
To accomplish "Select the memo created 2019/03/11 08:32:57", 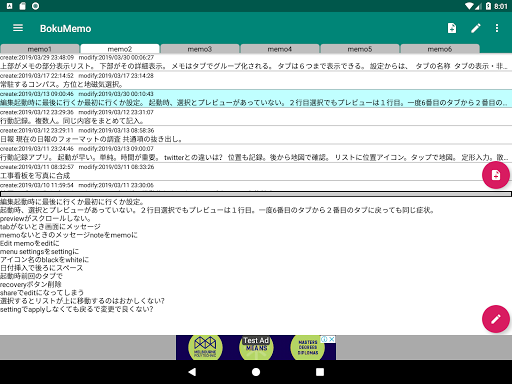I will (256, 172).
